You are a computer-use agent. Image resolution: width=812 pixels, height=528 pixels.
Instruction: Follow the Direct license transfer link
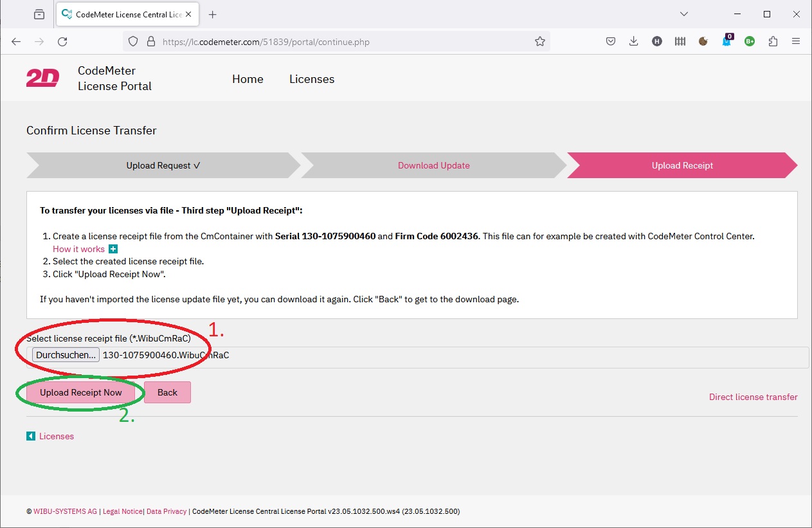tap(753, 397)
